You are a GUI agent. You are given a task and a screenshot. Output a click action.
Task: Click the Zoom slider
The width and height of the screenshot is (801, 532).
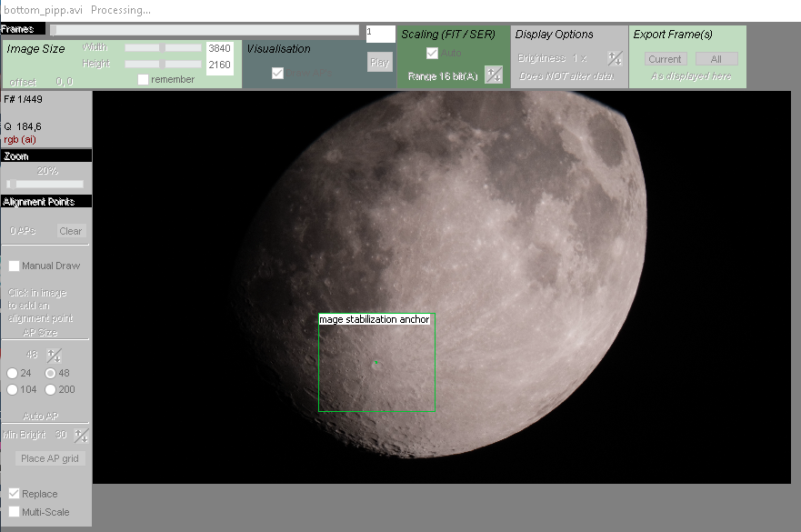point(45,185)
